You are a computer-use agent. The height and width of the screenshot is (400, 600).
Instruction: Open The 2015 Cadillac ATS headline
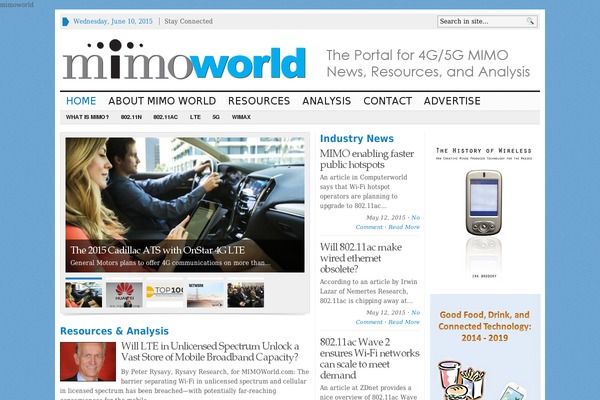(x=157, y=250)
